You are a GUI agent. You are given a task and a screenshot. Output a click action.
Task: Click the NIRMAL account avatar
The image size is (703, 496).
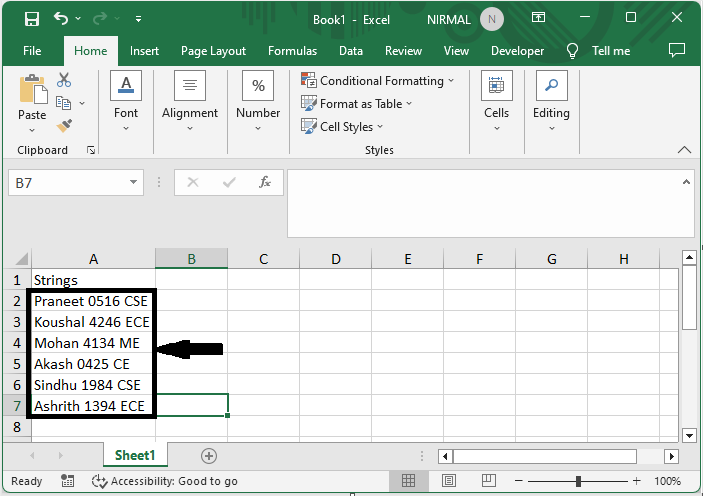(x=492, y=19)
